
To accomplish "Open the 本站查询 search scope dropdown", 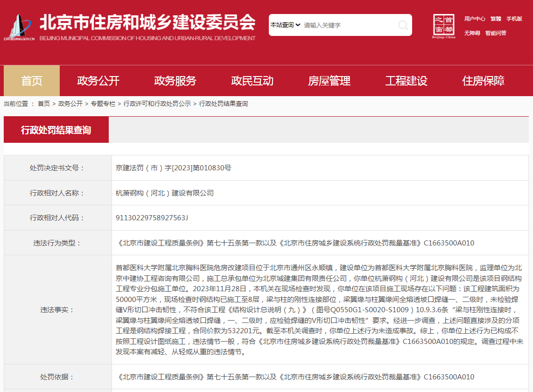I will point(285,25).
